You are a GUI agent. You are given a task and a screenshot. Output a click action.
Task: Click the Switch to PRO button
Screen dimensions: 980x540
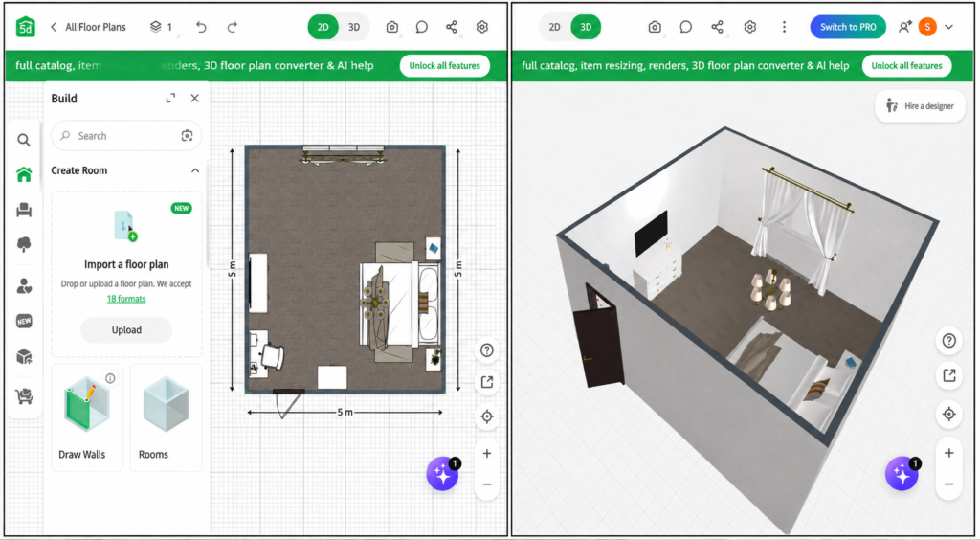pos(848,27)
